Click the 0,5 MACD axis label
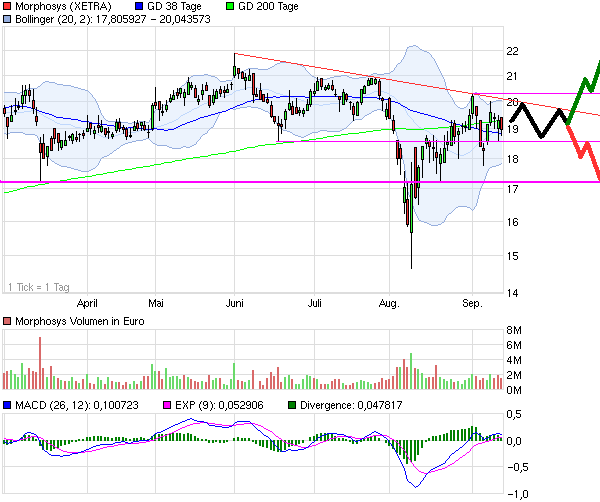600x502 pixels. [x=514, y=414]
